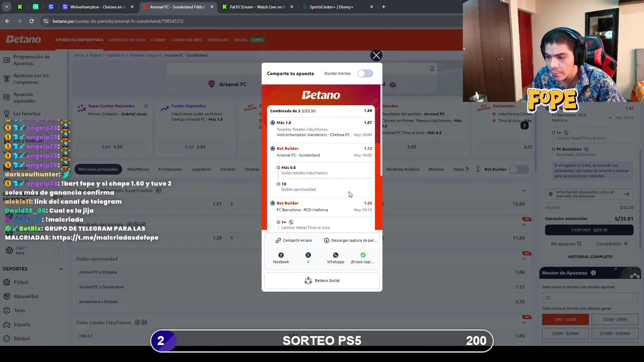Open a new browser tab
644x362 pixels.
click(x=383, y=7)
